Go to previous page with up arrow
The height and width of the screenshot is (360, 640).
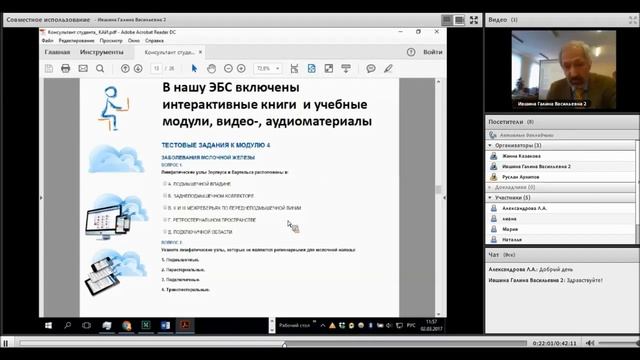pyautogui.click(x=125, y=69)
